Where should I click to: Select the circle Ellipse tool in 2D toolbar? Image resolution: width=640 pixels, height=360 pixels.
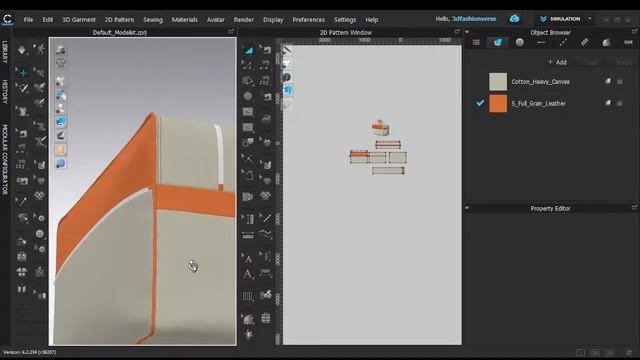[x=248, y=96]
